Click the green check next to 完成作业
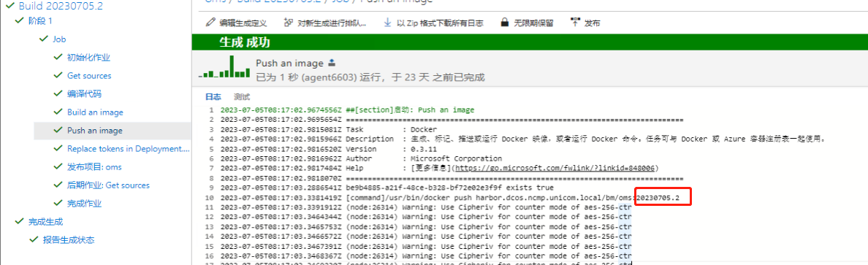 (x=58, y=204)
